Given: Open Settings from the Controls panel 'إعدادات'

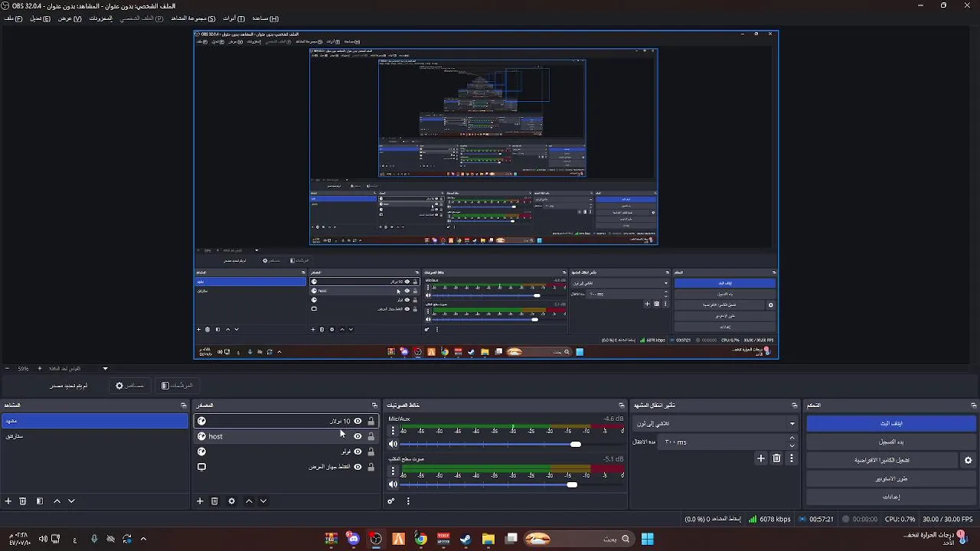Looking at the screenshot, I should tap(891, 497).
